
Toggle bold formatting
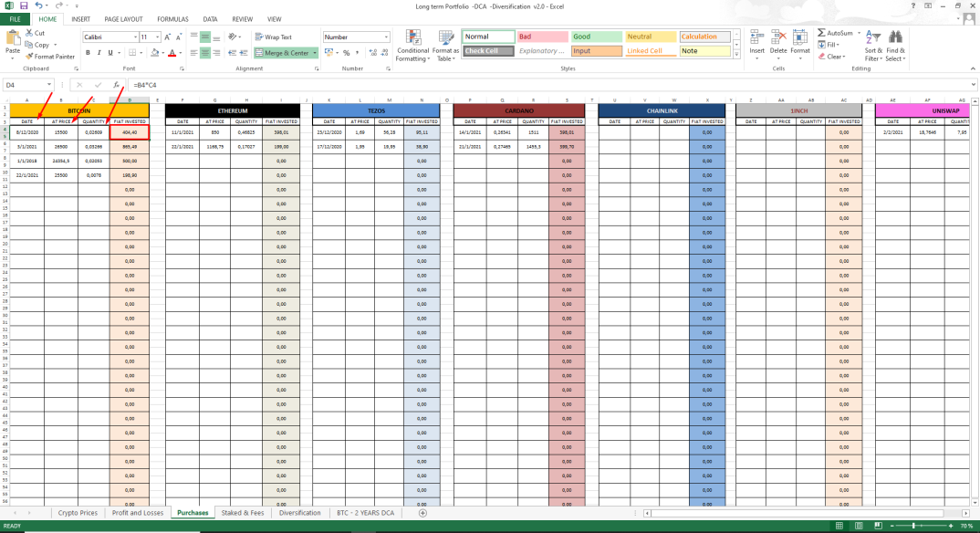tap(88, 53)
